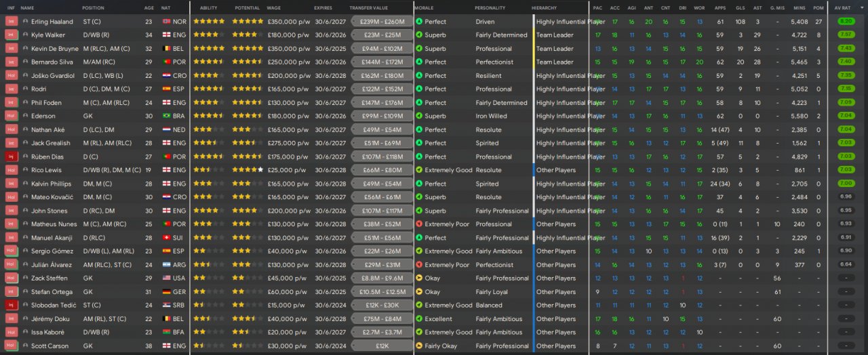This screenshot has width=868, height=355.
Task: Click Stefan Ortega's £10.5M - £12.5M transfer value
Action: tap(382, 291)
